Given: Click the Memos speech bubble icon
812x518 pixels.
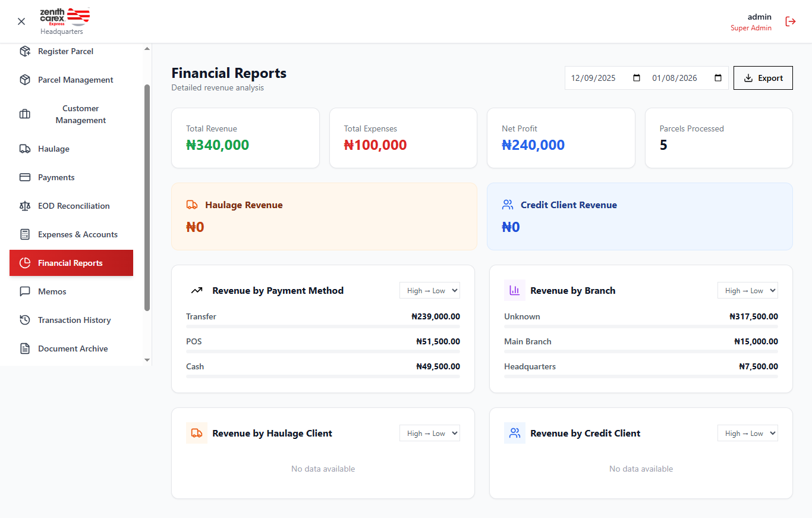Looking at the screenshot, I should pyautogui.click(x=25, y=291).
